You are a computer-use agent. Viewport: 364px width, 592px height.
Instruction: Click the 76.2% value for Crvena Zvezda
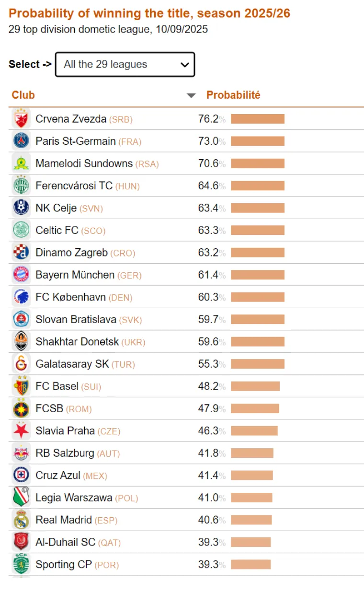pyautogui.click(x=210, y=118)
